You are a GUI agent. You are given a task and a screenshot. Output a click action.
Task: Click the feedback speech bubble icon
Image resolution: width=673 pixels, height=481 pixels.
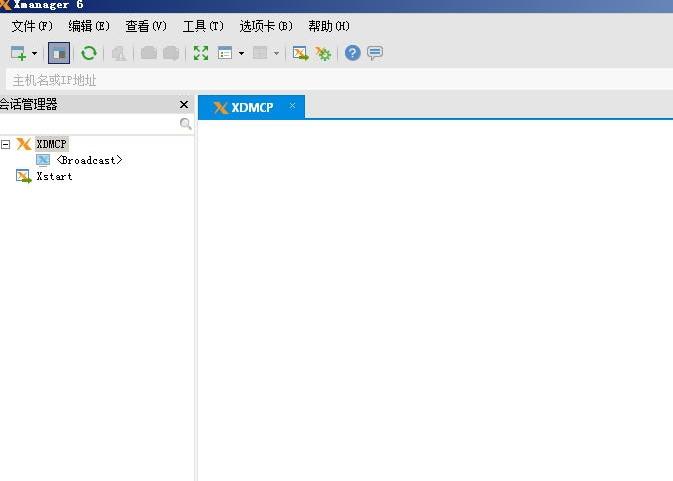coord(375,53)
